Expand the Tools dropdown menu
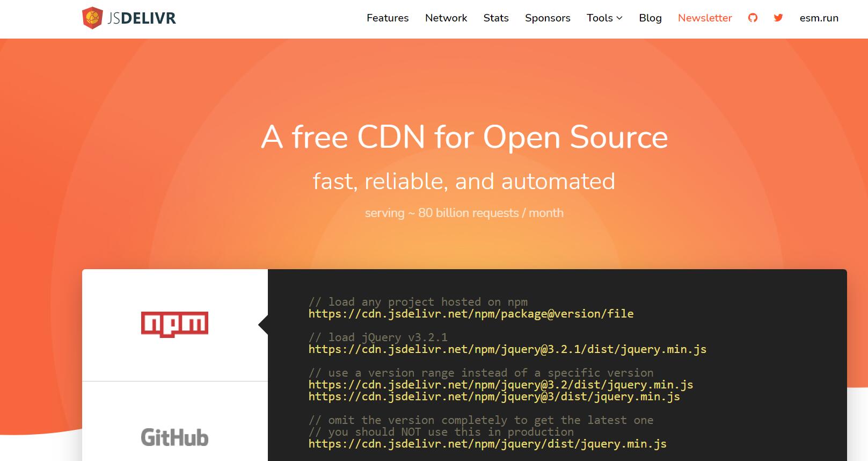 tap(604, 18)
